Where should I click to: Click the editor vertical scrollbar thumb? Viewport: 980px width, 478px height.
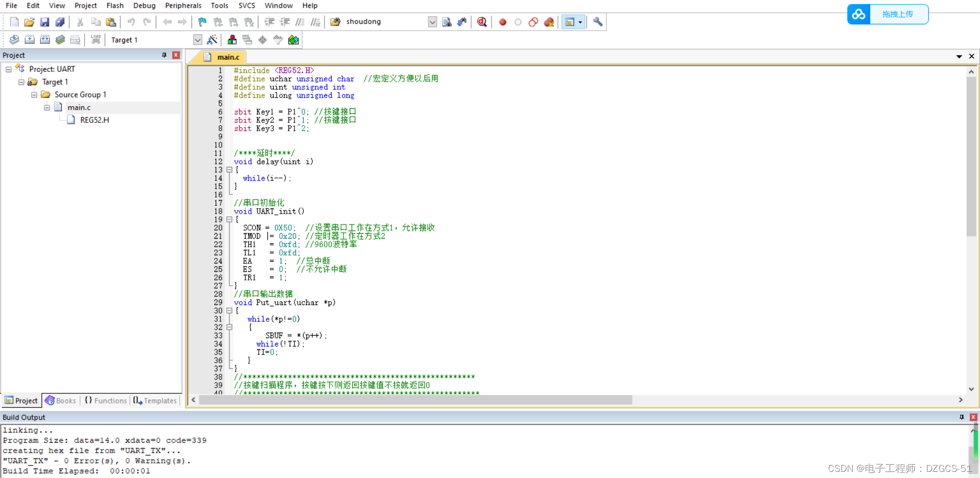pos(971,156)
